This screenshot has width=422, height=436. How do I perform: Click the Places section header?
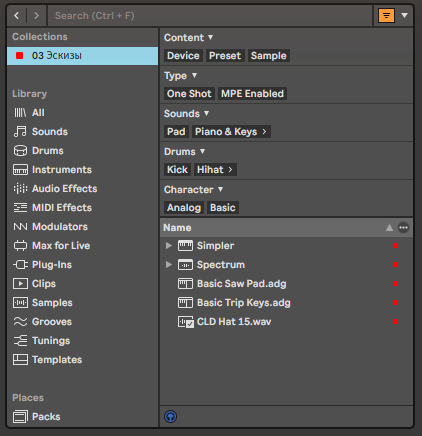pos(28,398)
